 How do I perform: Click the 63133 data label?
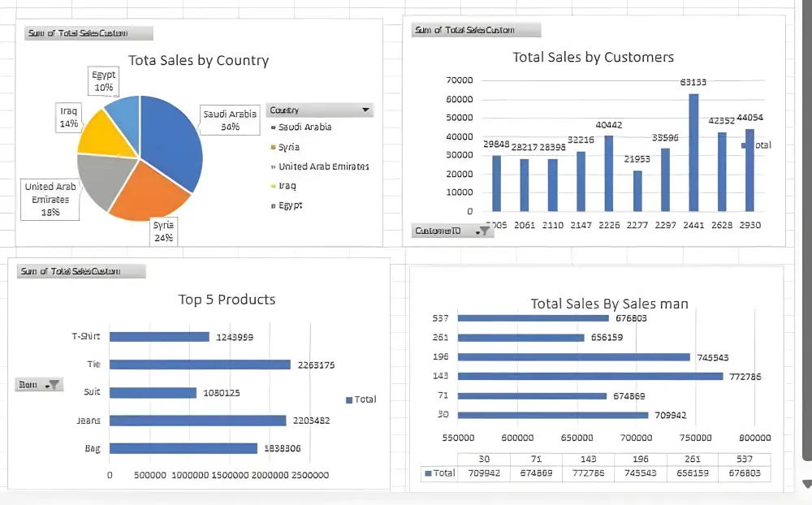[693, 82]
